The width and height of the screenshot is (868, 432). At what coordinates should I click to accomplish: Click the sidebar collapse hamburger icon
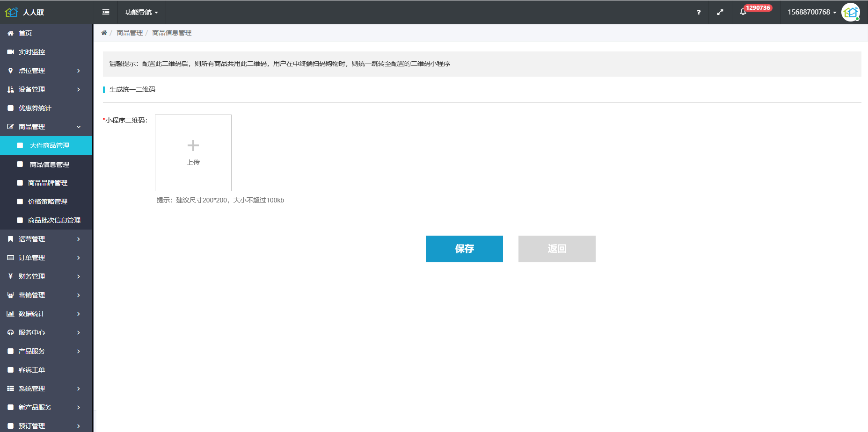[x=106, y=12]
